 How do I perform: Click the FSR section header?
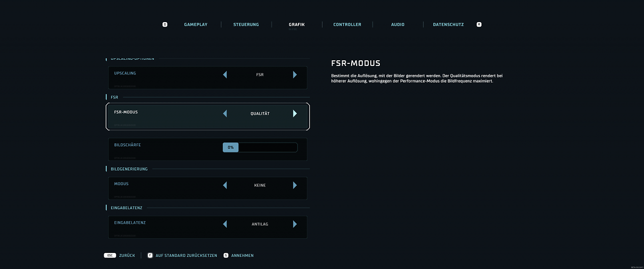tap(114, 97)
